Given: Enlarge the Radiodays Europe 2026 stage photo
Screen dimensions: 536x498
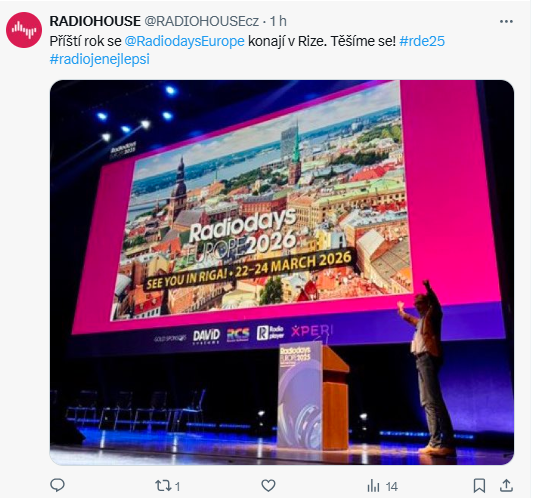Looking at the screenshot, I should (282, 272).
